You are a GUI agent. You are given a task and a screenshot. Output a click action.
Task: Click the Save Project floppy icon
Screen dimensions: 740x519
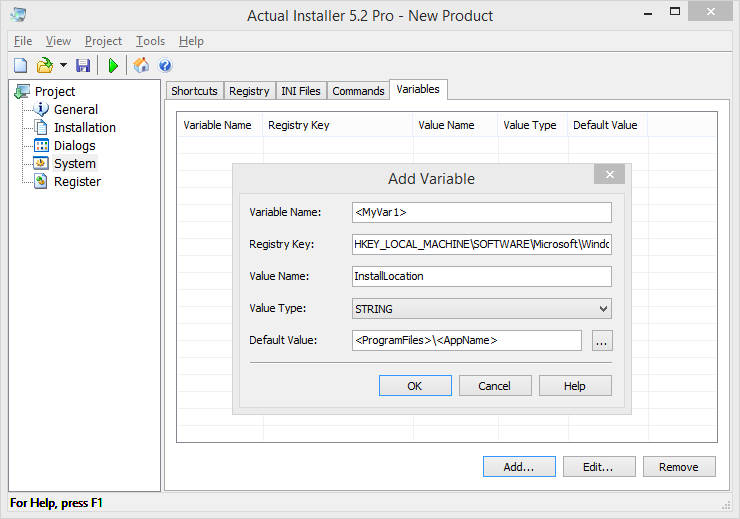click(x=83, y=66)
